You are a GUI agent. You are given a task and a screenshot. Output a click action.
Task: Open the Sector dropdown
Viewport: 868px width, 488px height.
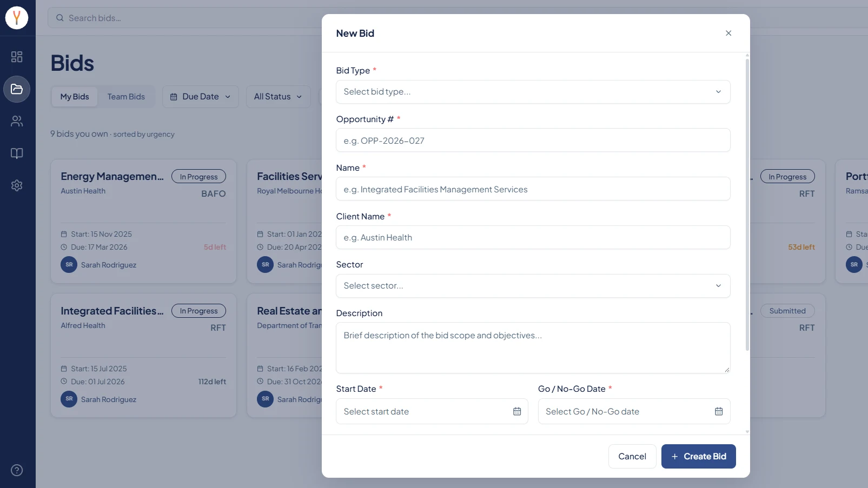(533, 286)
